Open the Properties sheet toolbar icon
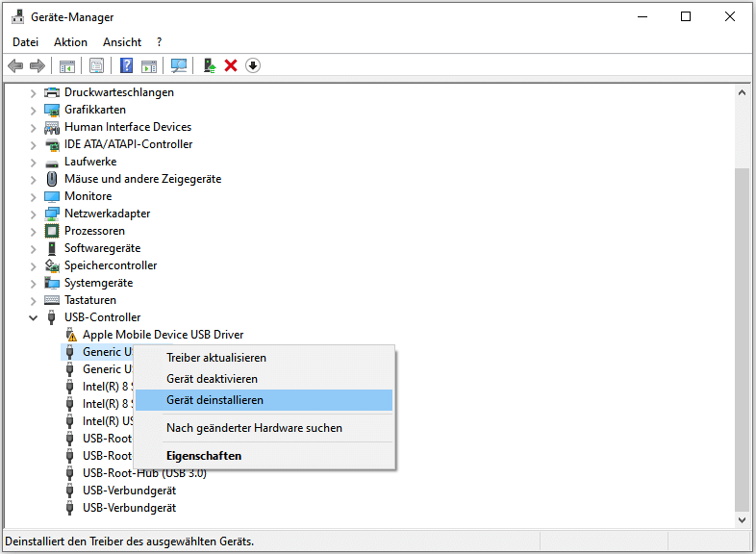The width and height of the screenshot is (756, 554). tap(96, 65)
